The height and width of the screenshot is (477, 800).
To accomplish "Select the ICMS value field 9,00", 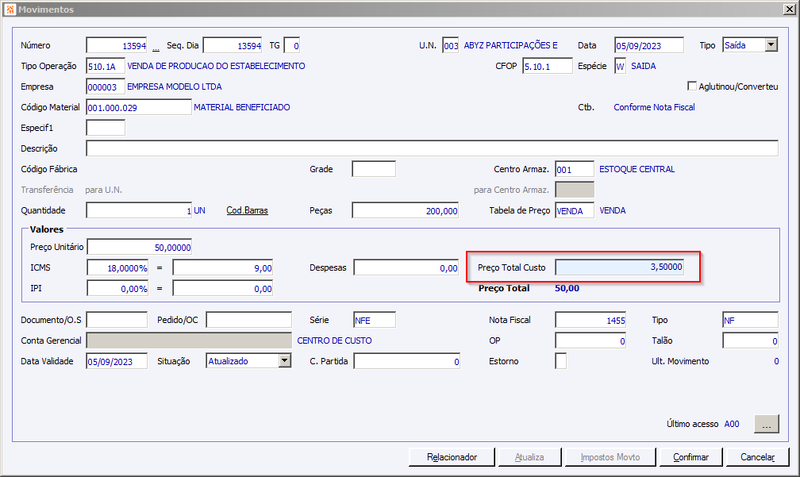I will (222, 267).
